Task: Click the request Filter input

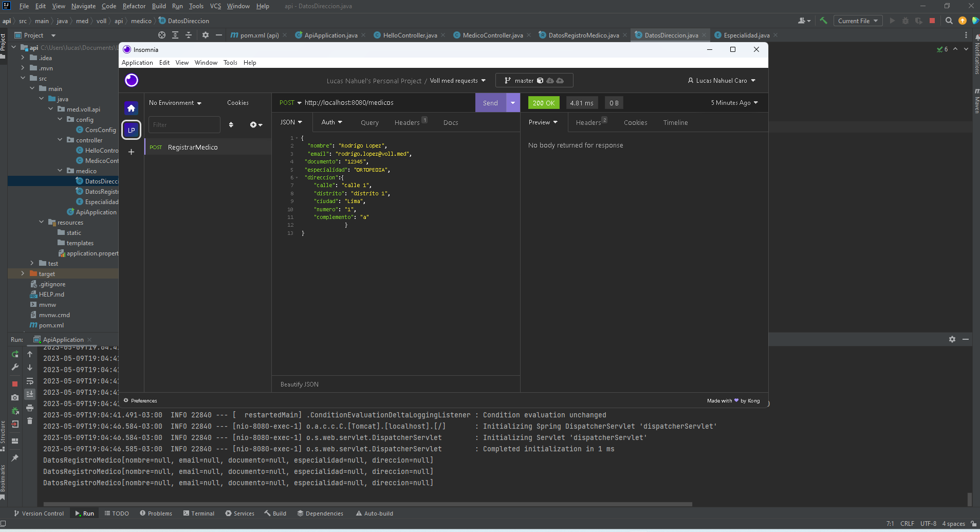Action: click(184, 125)
